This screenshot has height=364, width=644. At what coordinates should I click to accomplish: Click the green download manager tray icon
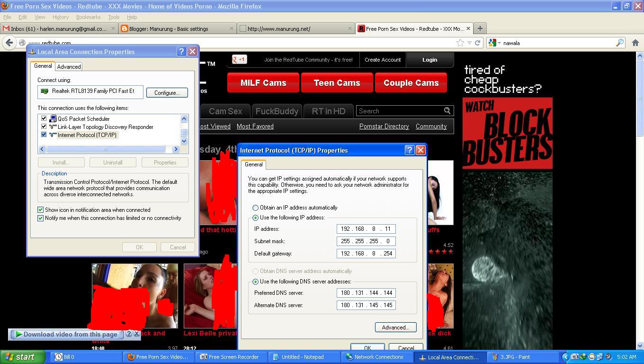(x=583, y=357)
